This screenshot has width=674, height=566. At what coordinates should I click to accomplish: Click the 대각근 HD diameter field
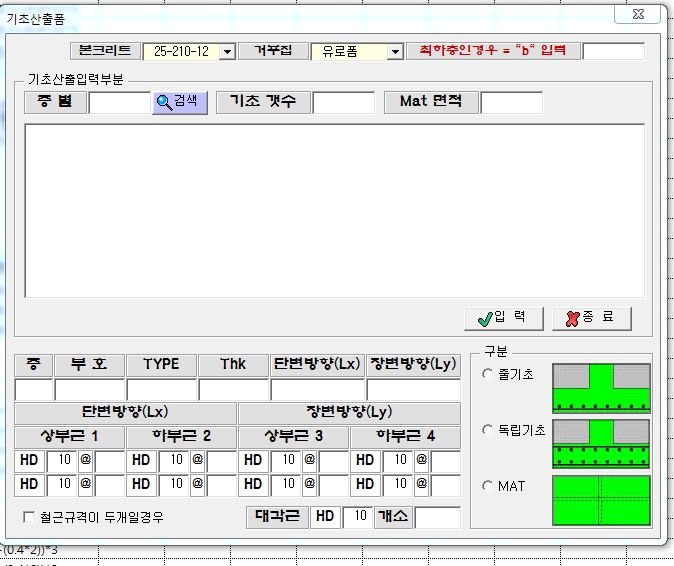point(358,517)
